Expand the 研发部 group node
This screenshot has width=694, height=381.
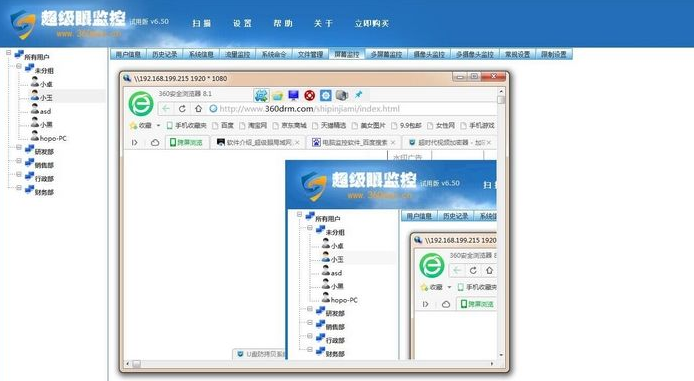click(x=19, y=147)
